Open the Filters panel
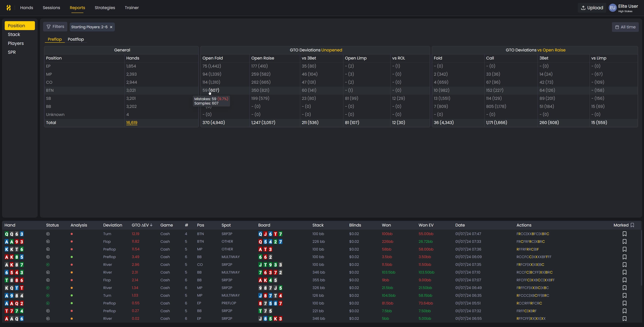This screenshot has width=644, height=327. tap(55, 27)
